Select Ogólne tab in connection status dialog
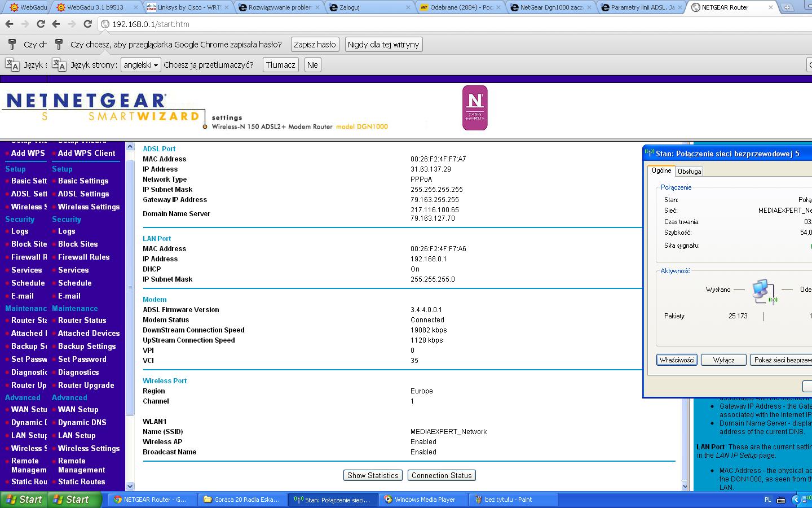This screenshot has height=508, width=812. pos(661,170)
